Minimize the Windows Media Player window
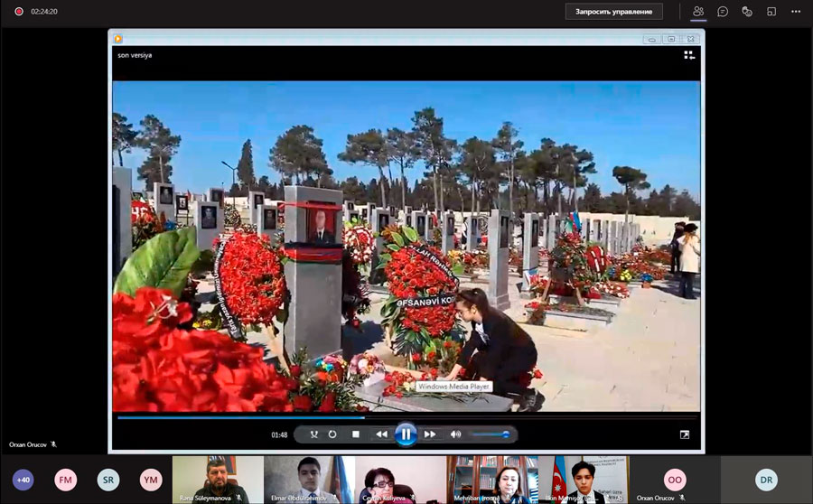The height and width of the screenshot is (504, 813). pos(651,39)
